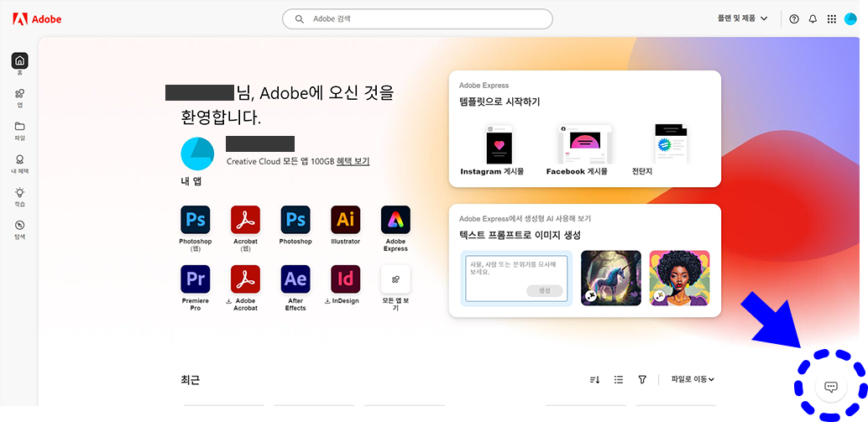Viewport: 868px width, 422px height.
Task: Click the Adobe logo in header
Action: click(37, 19)
